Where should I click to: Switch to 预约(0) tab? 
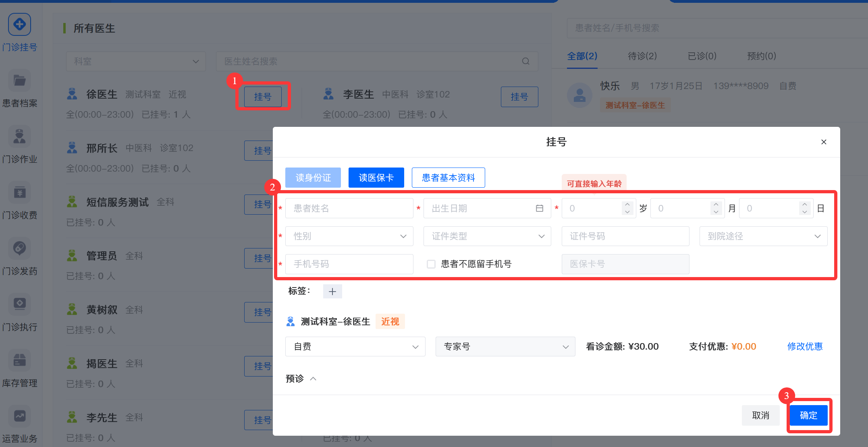[x=761, y=56]
